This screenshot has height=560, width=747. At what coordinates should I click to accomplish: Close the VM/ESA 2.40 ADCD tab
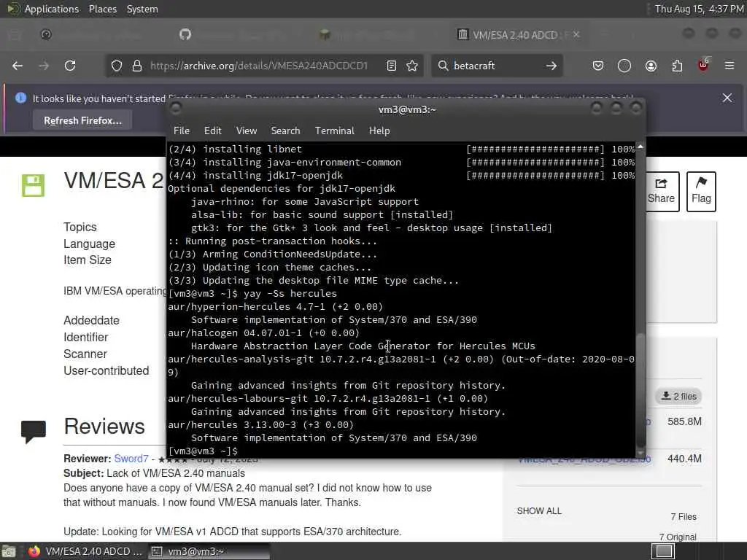(x=576, y=34)
